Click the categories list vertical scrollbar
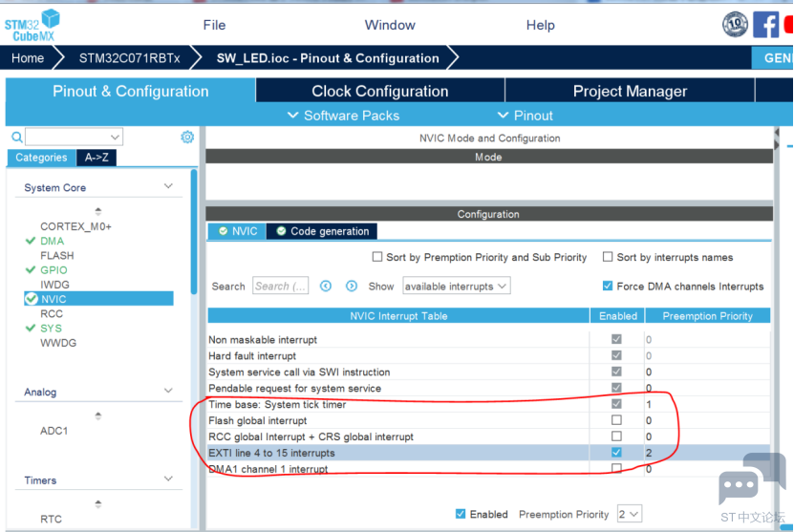794x532 pixels. click(193, 232)
